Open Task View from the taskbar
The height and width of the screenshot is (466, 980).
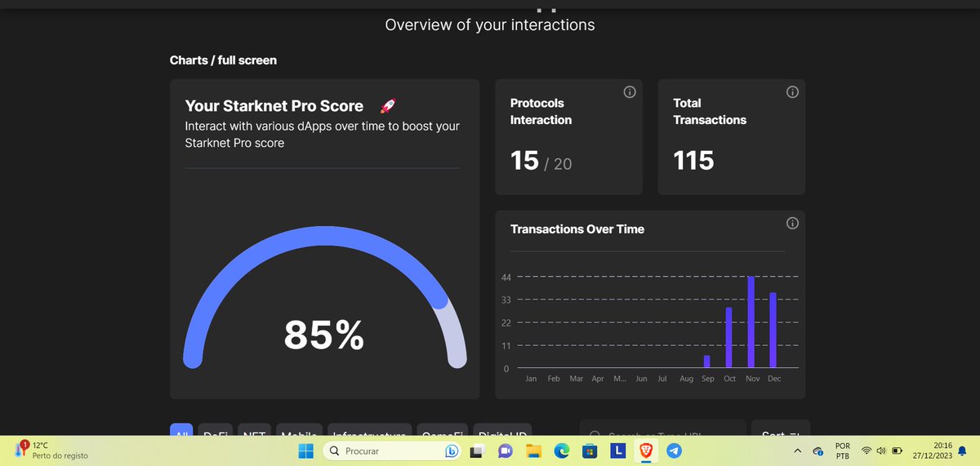pos(476,450)
